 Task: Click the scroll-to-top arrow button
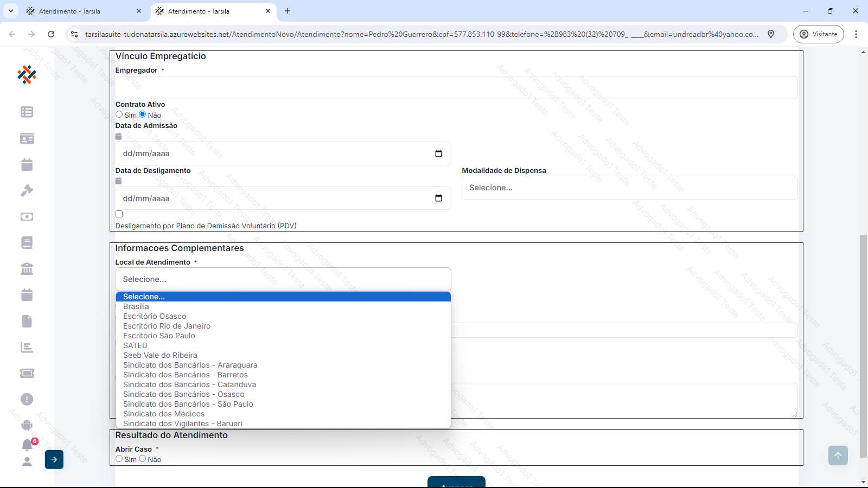pos(838,455)
